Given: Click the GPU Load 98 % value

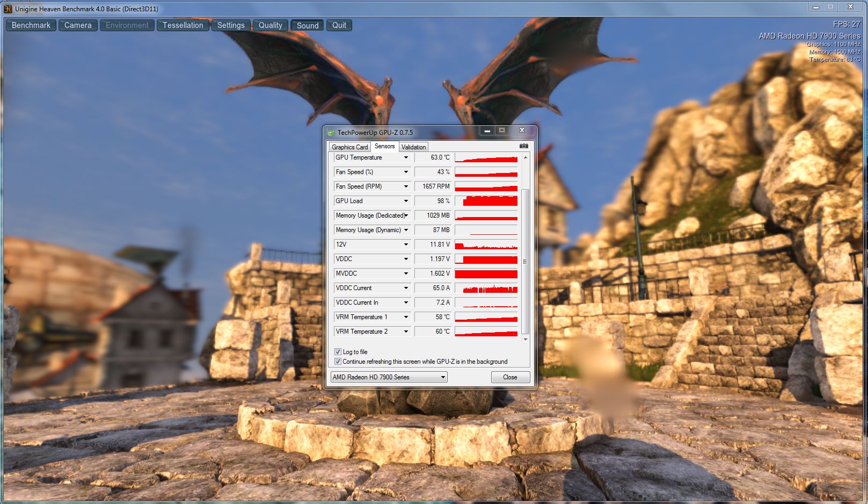Looking at the screenshot, I should coord(433,201).
